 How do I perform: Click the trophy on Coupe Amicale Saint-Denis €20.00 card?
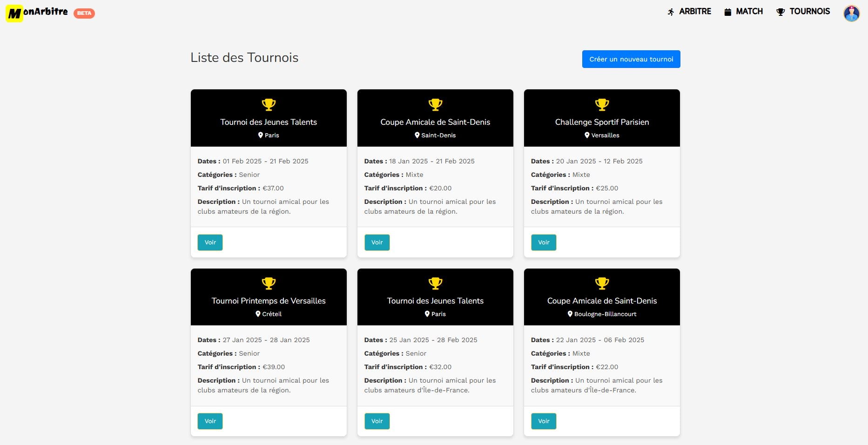tap(435, 105)
